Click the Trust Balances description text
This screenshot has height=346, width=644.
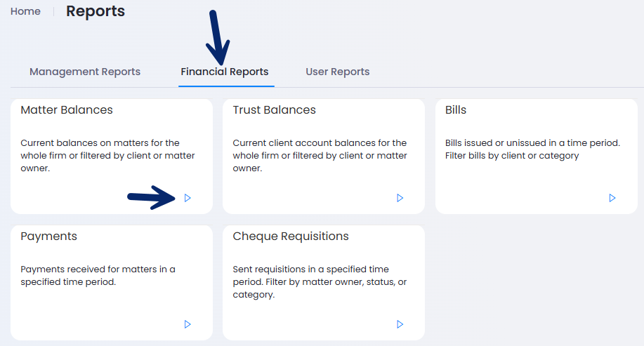(320, 156)
